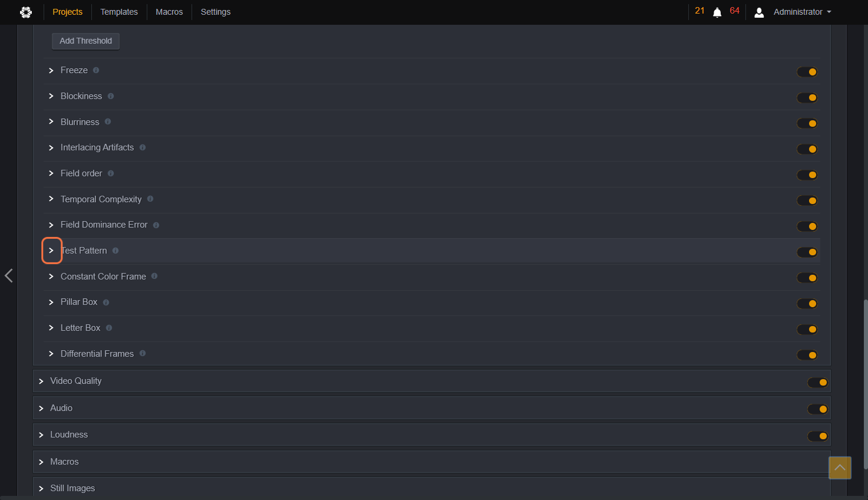868x500 pixels.
Task: Expand the Freeze row
Action: point(51,70)
